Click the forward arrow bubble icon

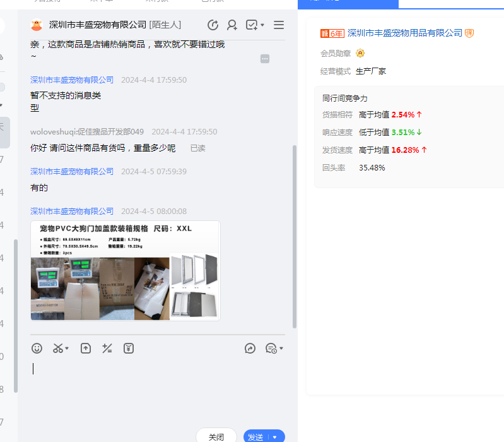[x=250, y=348]
